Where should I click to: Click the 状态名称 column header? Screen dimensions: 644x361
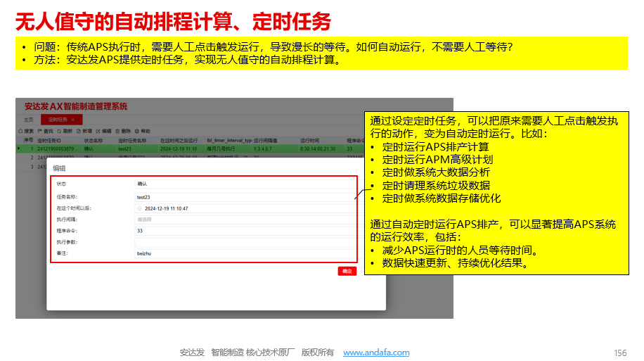94,141
